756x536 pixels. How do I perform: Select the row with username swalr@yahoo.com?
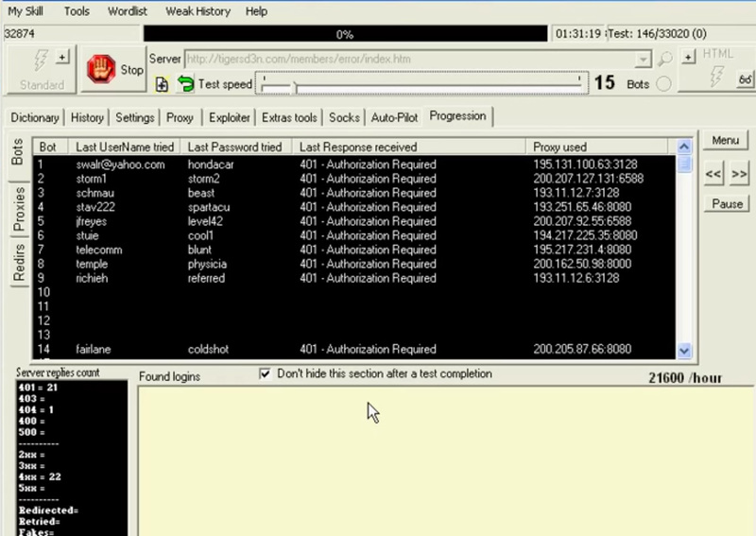353,164
